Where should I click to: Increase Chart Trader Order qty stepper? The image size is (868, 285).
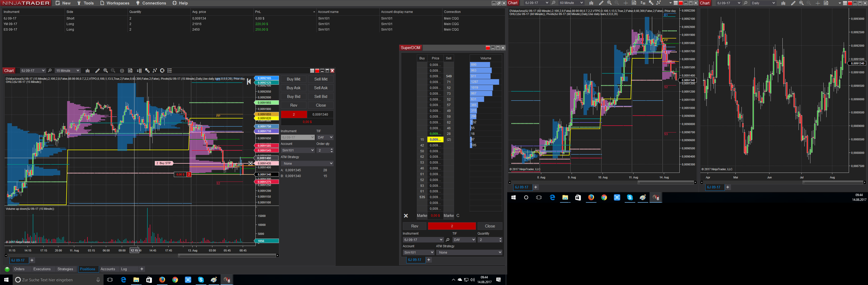(x=332, y=149)
